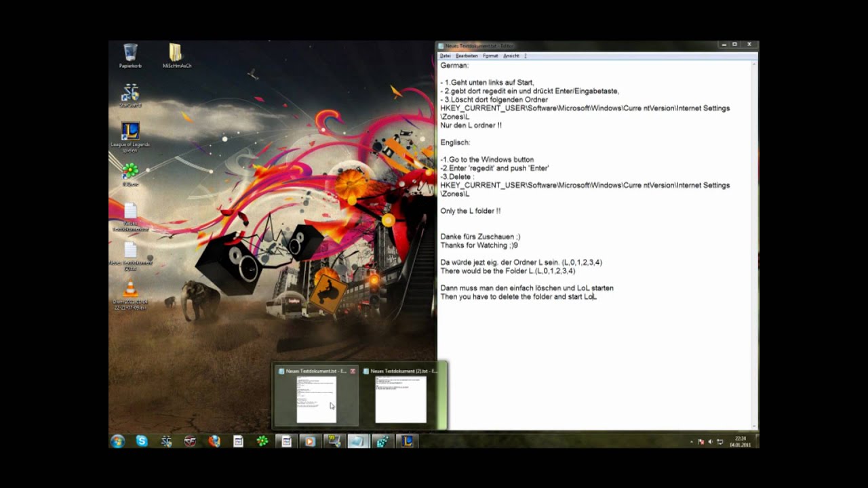Viewport: 868px width, 488px height.
Task: Click the text '- 1.Geht unten links auf Start,'
Action: [x=487, y=83]
